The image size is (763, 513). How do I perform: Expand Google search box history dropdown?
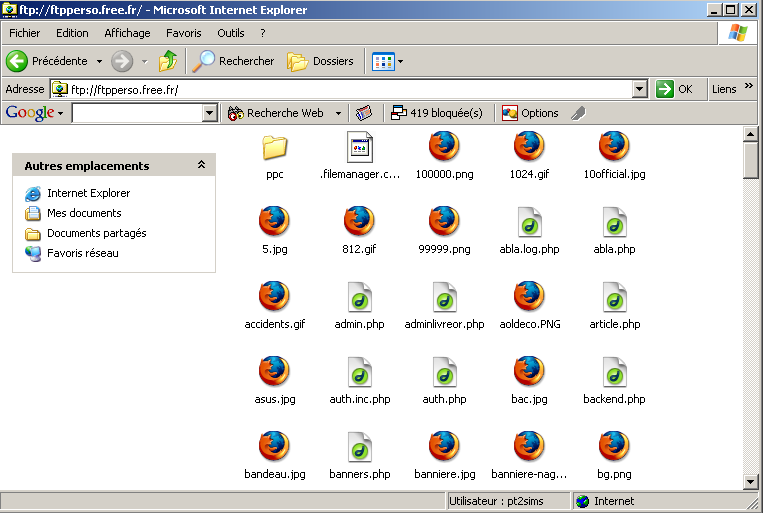pos(209,113)
